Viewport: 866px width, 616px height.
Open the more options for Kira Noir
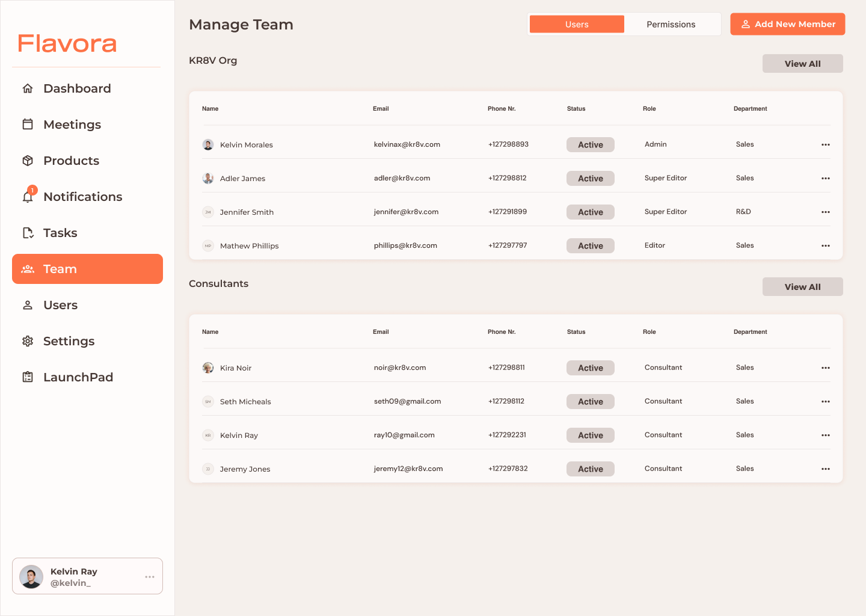(825, 368)
